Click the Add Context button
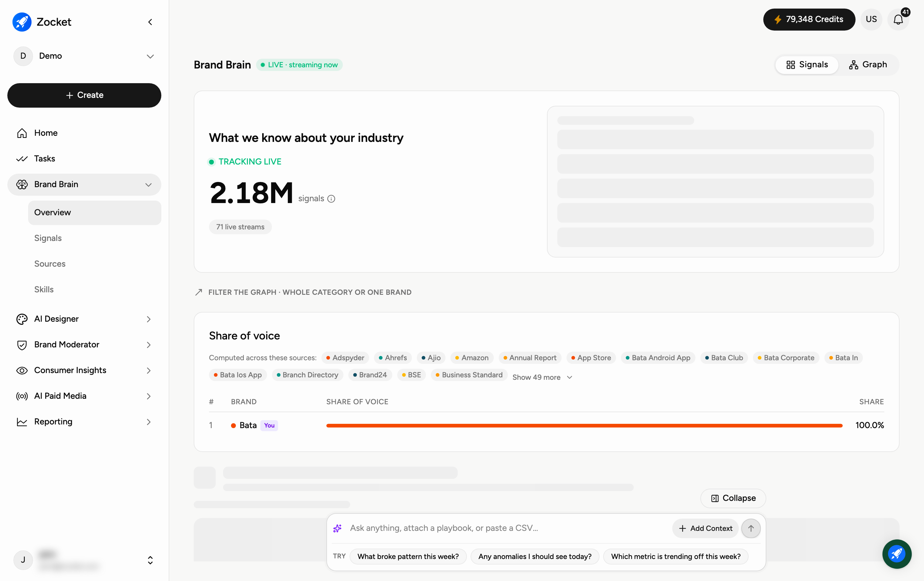This screenshot has width=924, height=581. click(x=705, y=528)
